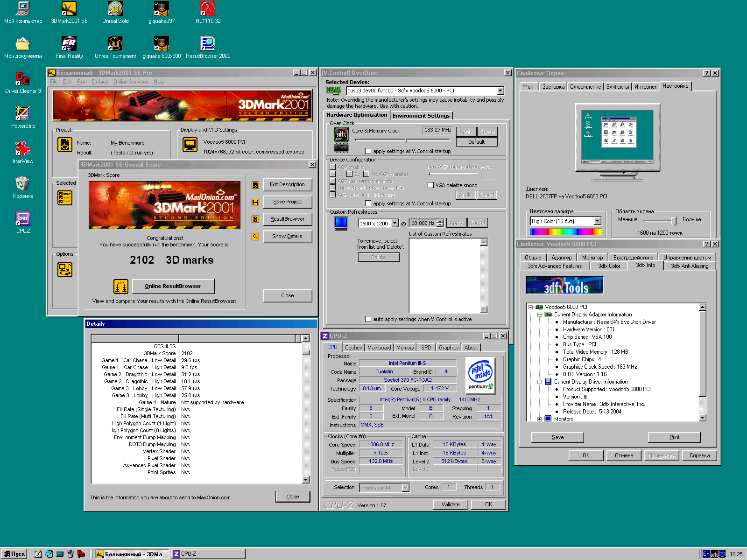Viewport: 747px width, 560px height.
Task: Collapse Current Display Driver Information node
Action: (539, 382)
